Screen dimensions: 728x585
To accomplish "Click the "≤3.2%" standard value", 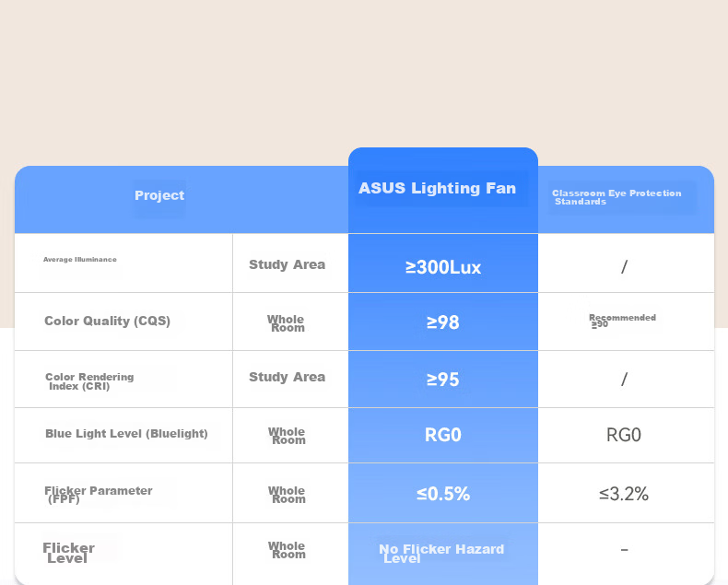I will (x=624, y=494).
